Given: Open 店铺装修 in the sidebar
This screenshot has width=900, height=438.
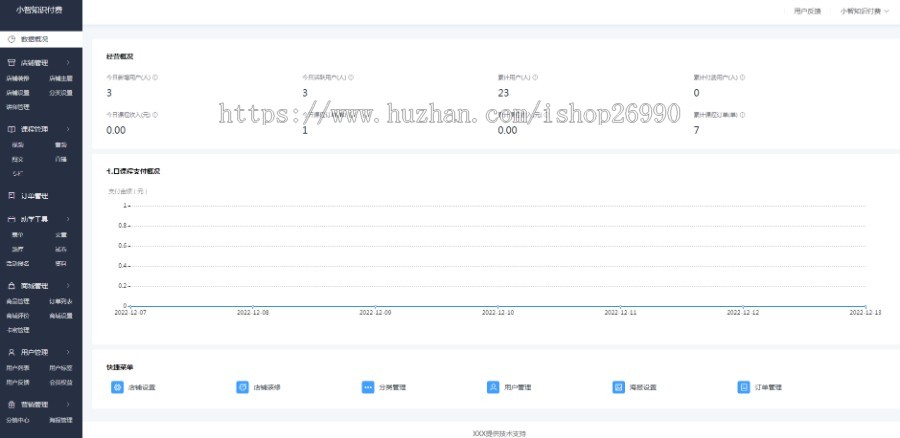Looking at the screenshot, I should click(x=17, y=78).
